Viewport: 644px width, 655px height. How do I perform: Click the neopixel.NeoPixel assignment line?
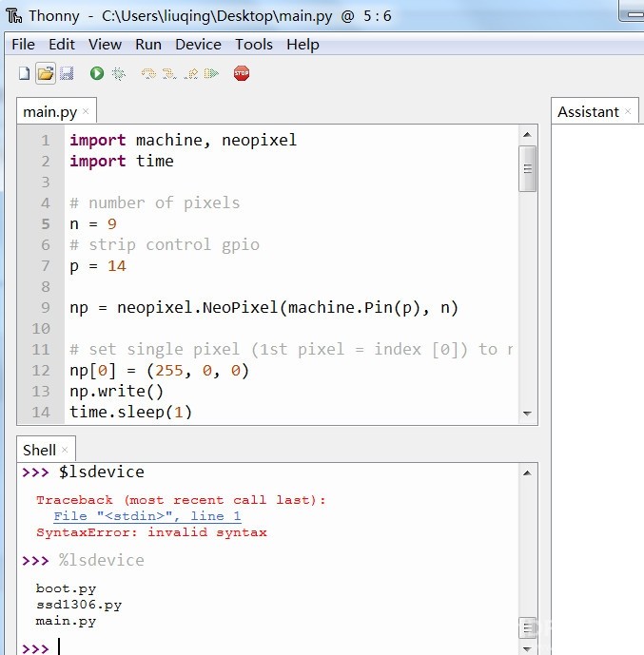click(x=264, y=308)
